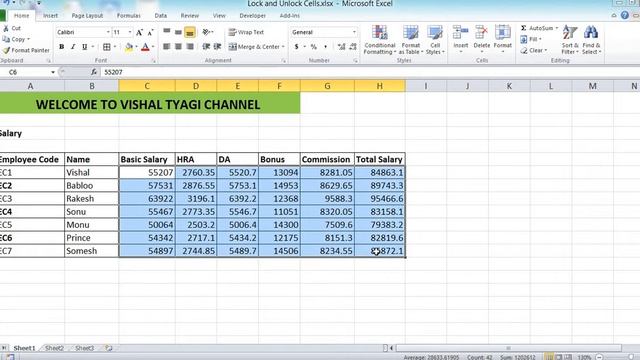640x360 pixels.
Task: Set top vertical alignment
Action: [x=167, y=32]
